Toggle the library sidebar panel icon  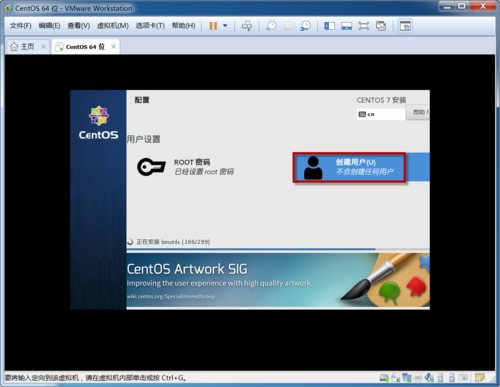(x=329, y=26)
